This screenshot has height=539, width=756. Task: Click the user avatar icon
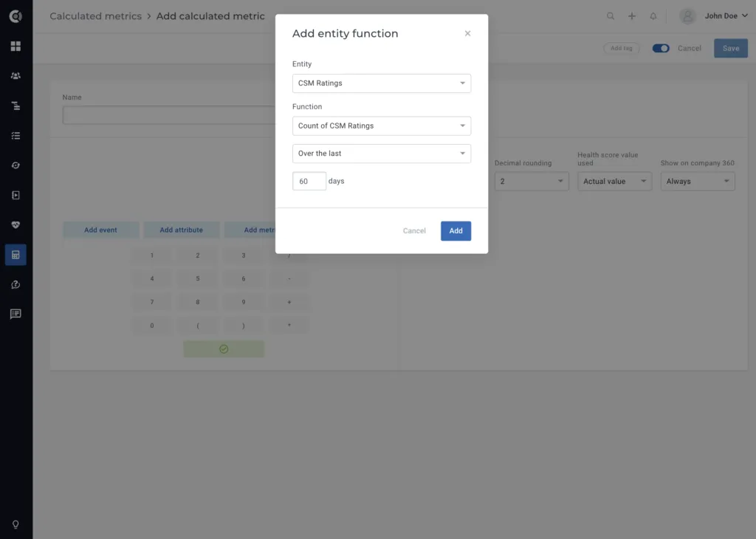[x=687, y=16]
